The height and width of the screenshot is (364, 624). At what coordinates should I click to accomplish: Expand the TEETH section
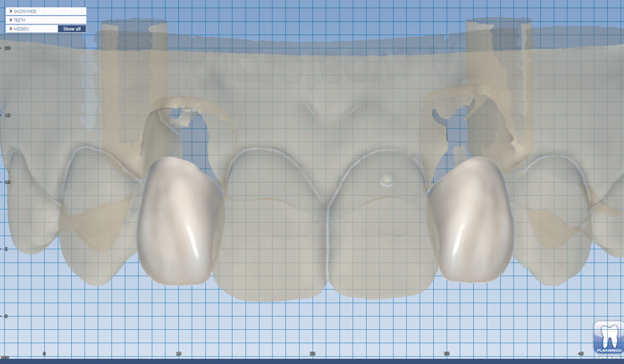pyautogui.click(x=46, y=20)
